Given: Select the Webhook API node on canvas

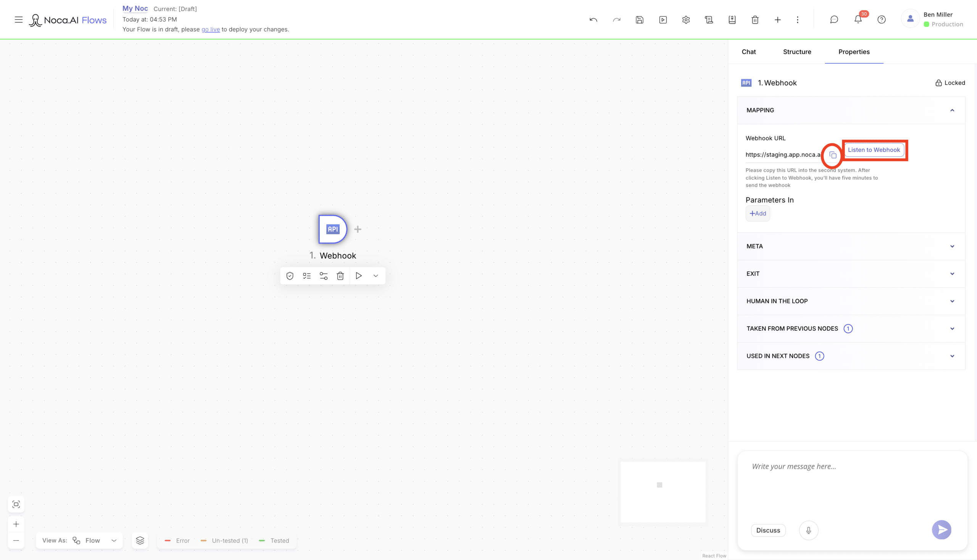Looking at the screenshot, I should (x=333, y=229).
